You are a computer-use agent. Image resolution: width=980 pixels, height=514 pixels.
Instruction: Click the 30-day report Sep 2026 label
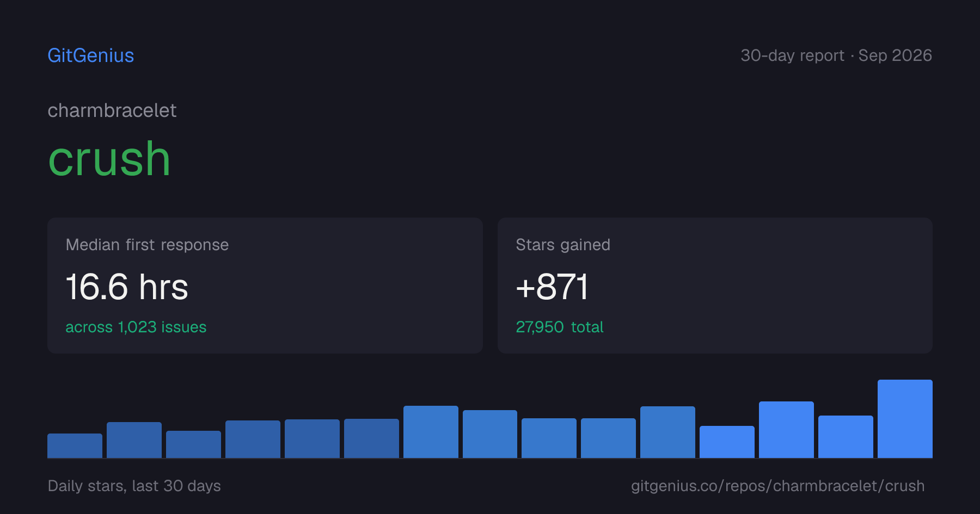836,55
